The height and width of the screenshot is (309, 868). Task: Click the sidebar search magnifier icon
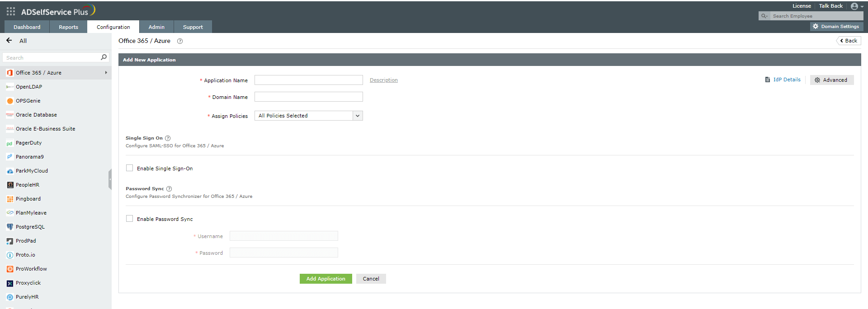(104, 57)
